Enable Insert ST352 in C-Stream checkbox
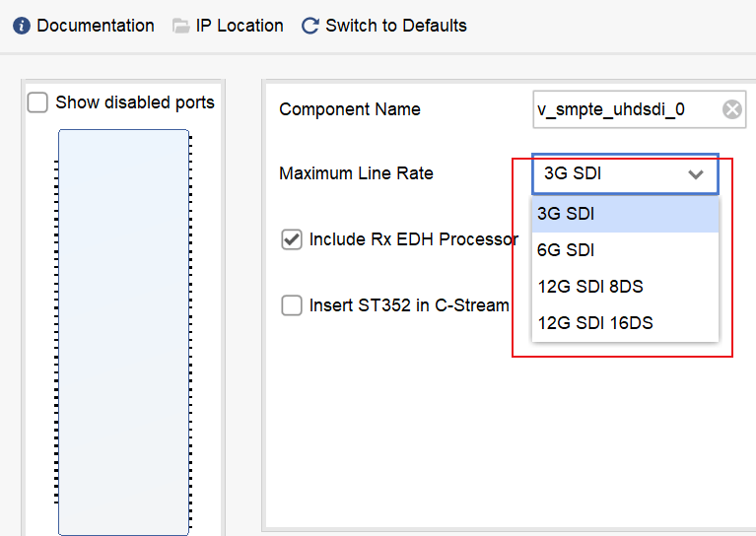The width and height of the screenshot is (756, 536). click(x=292, y=305)
